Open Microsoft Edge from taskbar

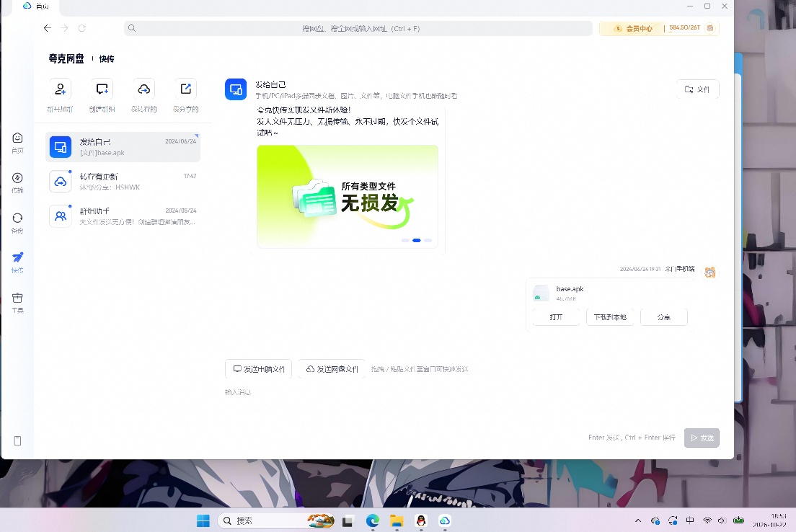[373, 521]
